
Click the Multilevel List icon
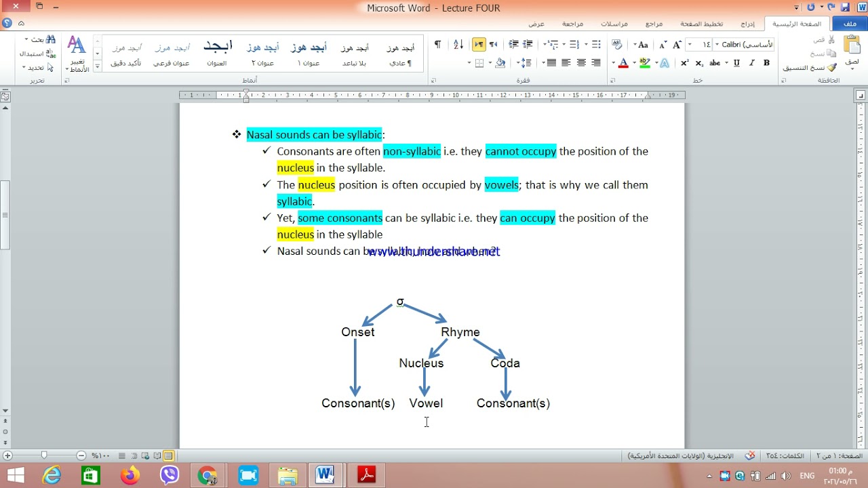click(552, 45)
